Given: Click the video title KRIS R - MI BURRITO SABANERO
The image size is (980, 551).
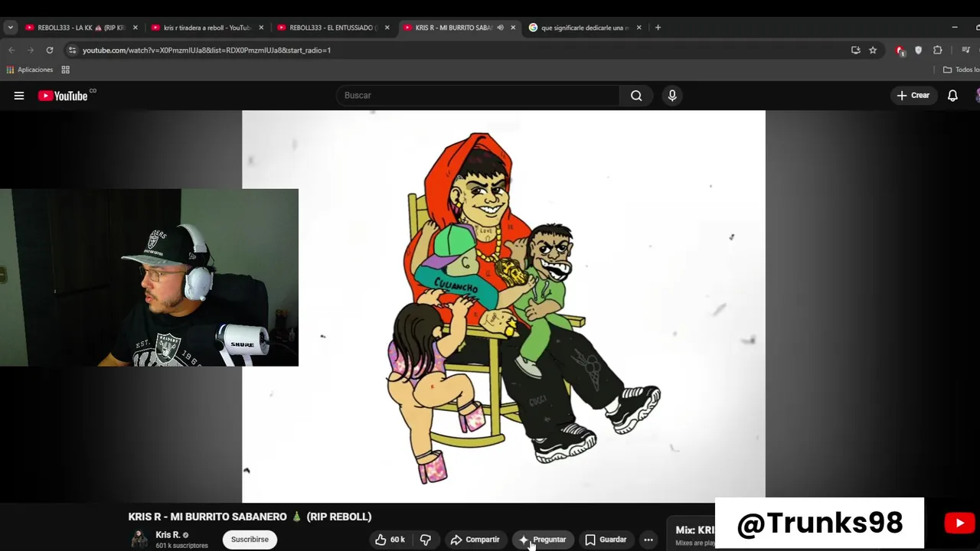Looking at the screenshot, I should pos(250,517).
